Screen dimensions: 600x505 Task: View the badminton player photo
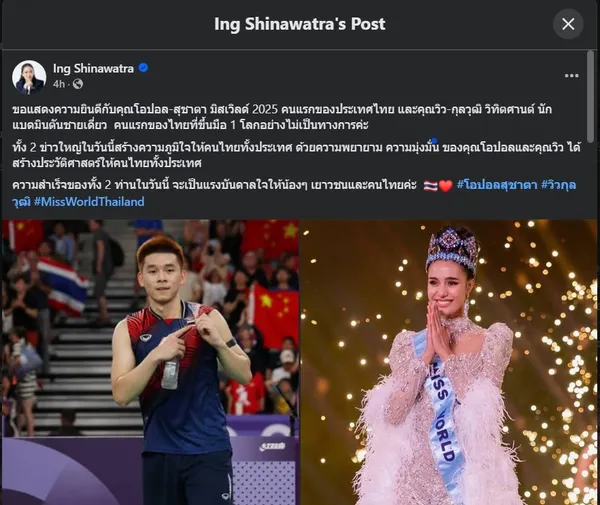(x=150, y=362)
